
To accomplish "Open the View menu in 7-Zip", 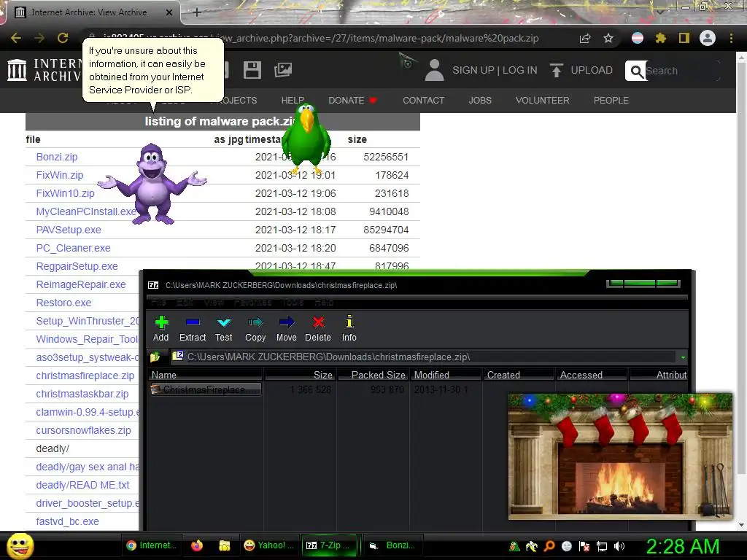I will pyautogui.click(x=214, y=303).
